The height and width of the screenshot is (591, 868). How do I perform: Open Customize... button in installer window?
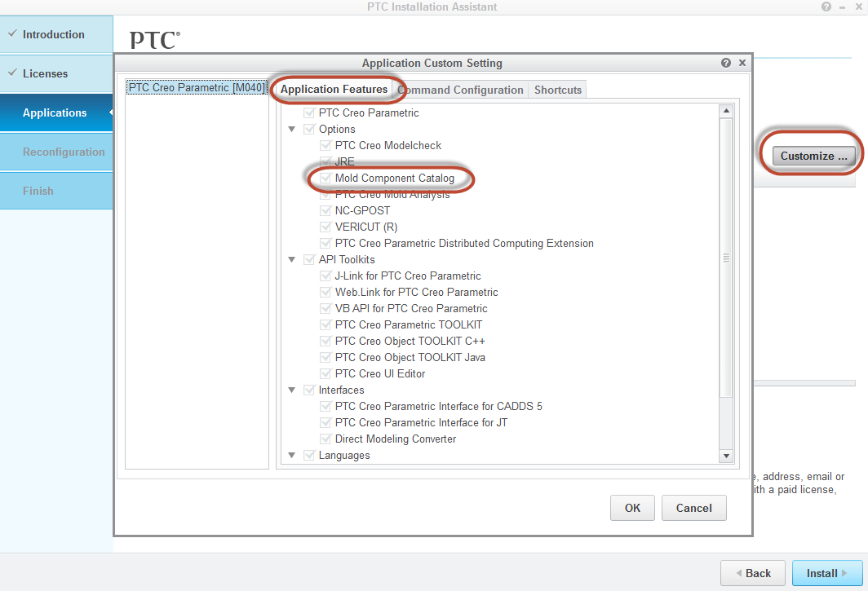tap(814, 156)
